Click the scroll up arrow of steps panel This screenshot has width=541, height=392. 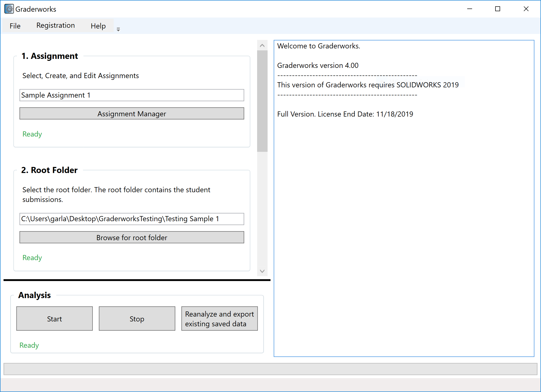click(262, 46)
